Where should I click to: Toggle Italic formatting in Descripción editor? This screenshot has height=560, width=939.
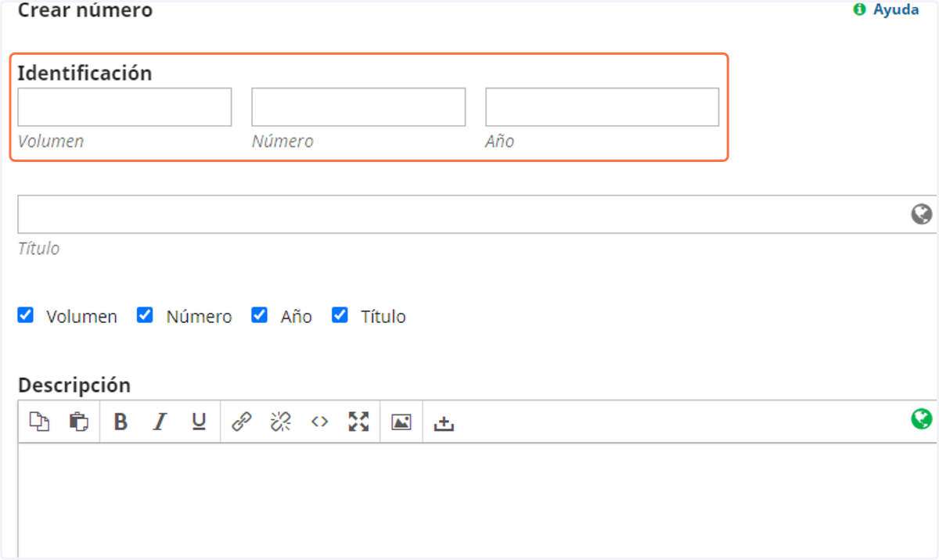pyautogui.click(x=160, y=422)
